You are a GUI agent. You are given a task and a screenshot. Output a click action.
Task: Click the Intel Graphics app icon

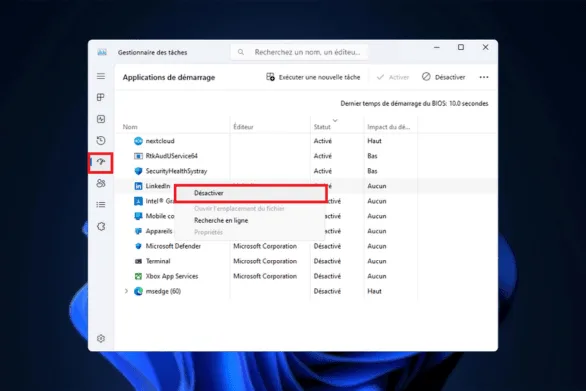[138, 201]
